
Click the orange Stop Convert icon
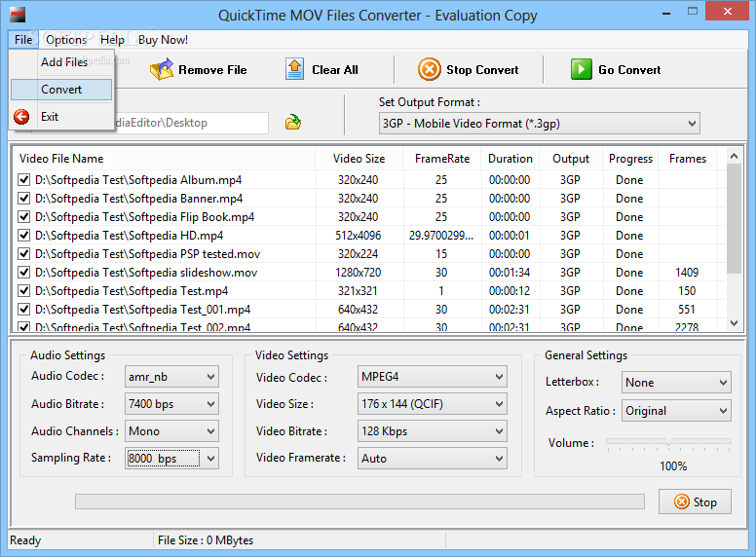coord(429,69)
